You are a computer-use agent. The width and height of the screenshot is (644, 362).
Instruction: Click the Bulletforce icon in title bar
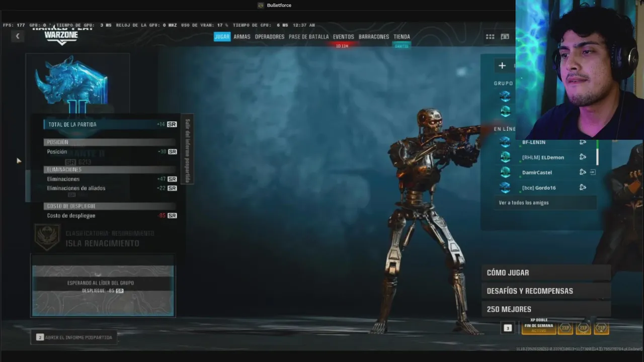[261, 6]
